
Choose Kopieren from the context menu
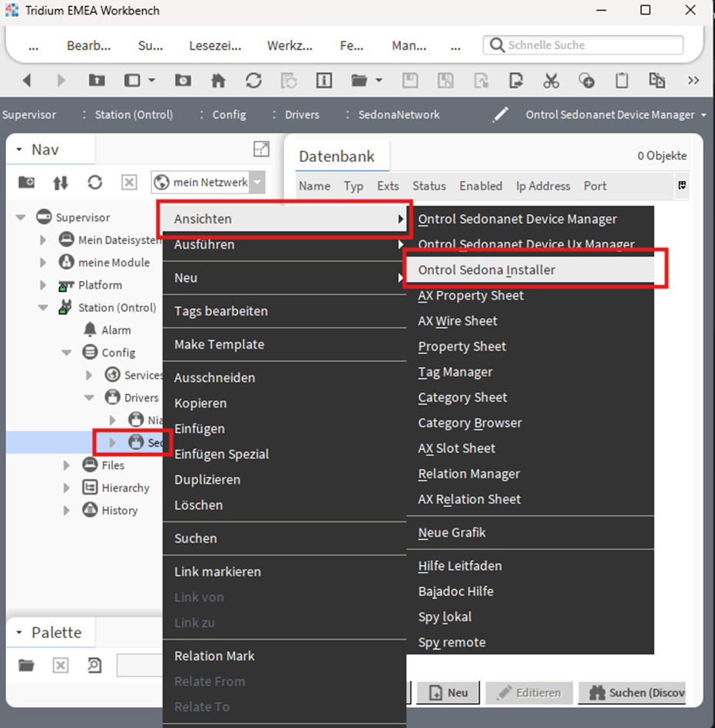pyautogui.click(x=284, y=403)
